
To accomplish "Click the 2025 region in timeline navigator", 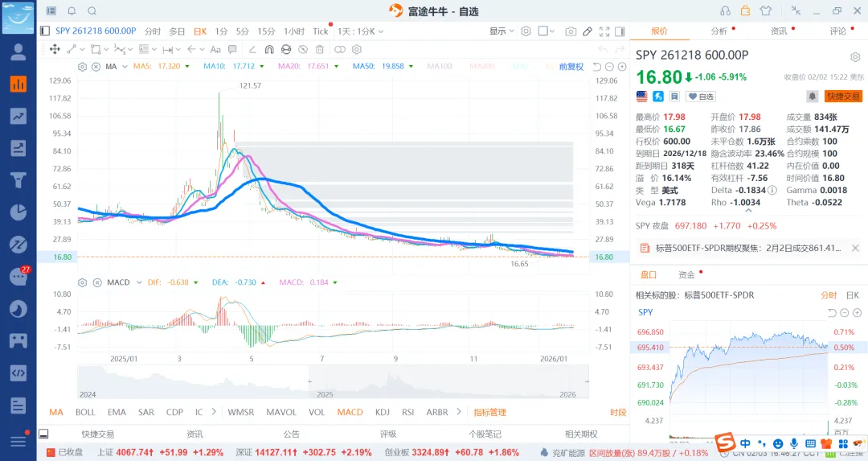I will [325, 394].
